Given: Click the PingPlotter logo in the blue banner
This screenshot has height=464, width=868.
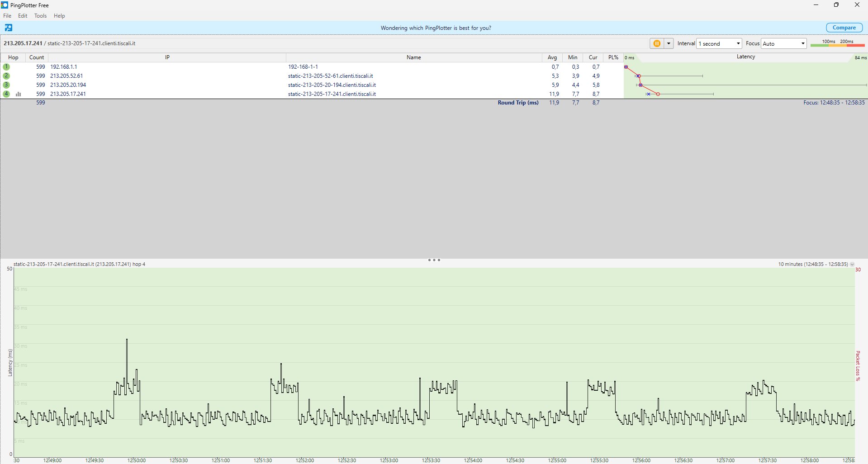Looking at the screenshot, I should [9, 28].
